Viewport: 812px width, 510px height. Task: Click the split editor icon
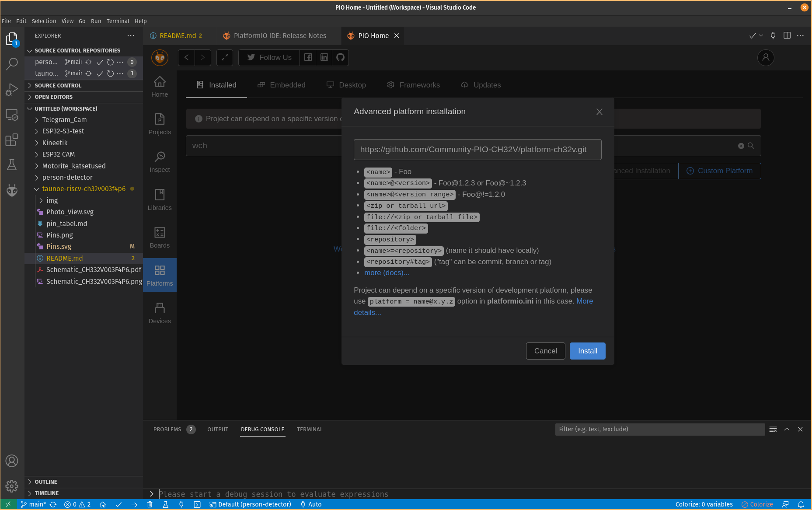[x=787, y=35]
